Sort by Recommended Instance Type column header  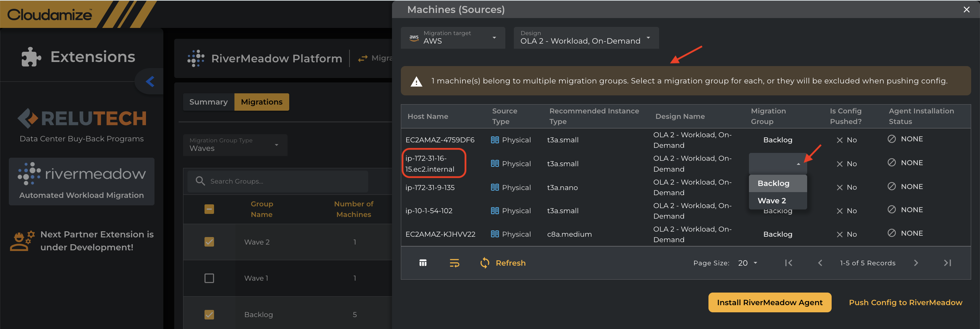coord(594,116)
